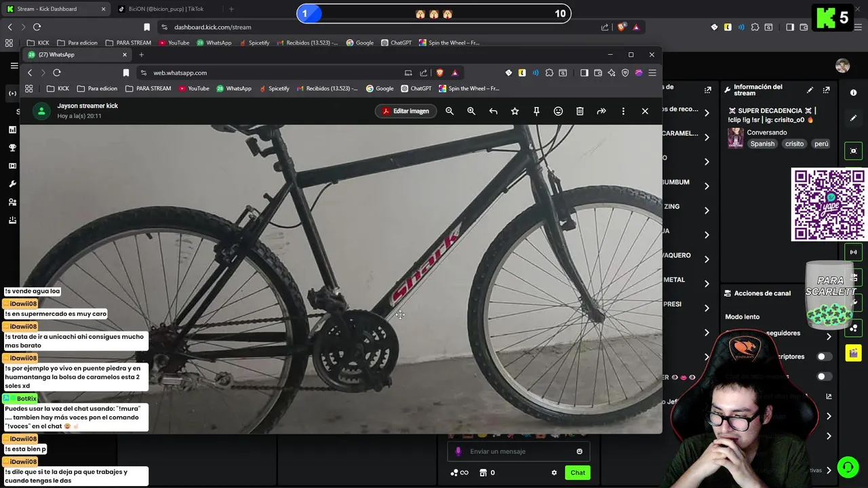The height and width of the screenshot is (488, 868).
Task: Open VPN shield icon in WhatsApp window
Action: (x=625, y=73)
